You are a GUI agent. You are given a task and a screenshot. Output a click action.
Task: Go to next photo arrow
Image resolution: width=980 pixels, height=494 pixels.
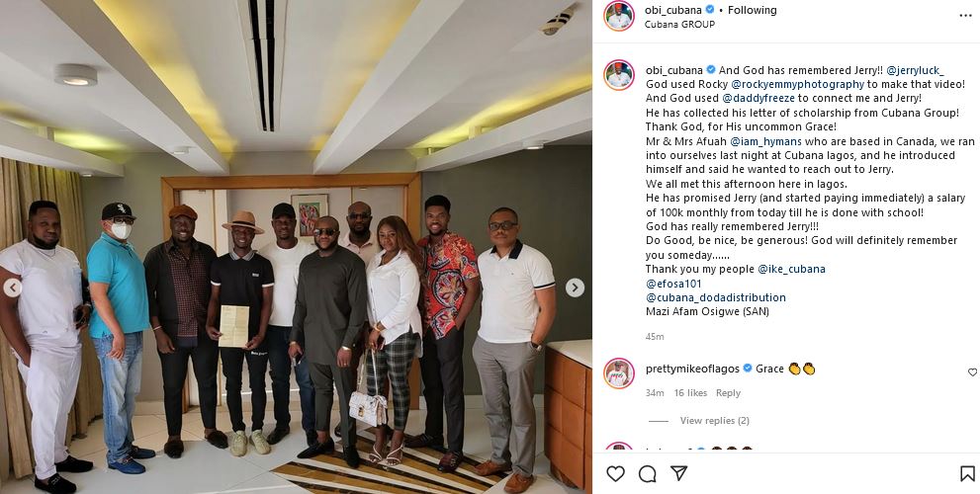point(575,288)
